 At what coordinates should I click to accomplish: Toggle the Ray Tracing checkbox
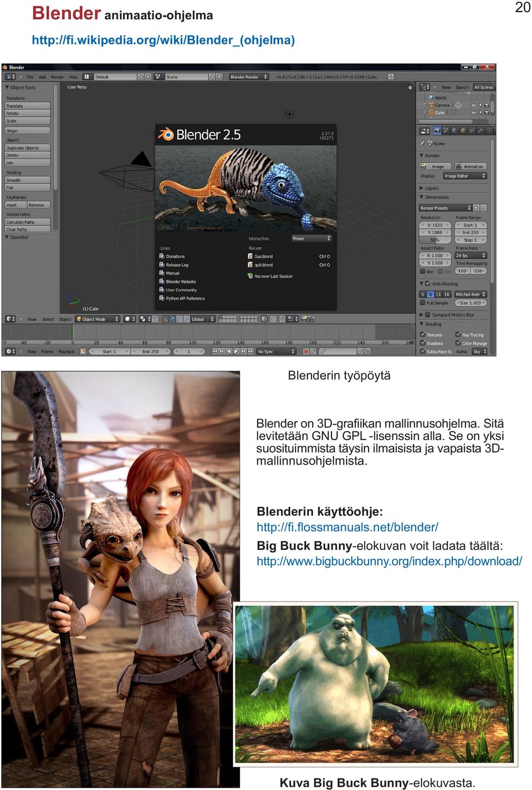(458, 334)
